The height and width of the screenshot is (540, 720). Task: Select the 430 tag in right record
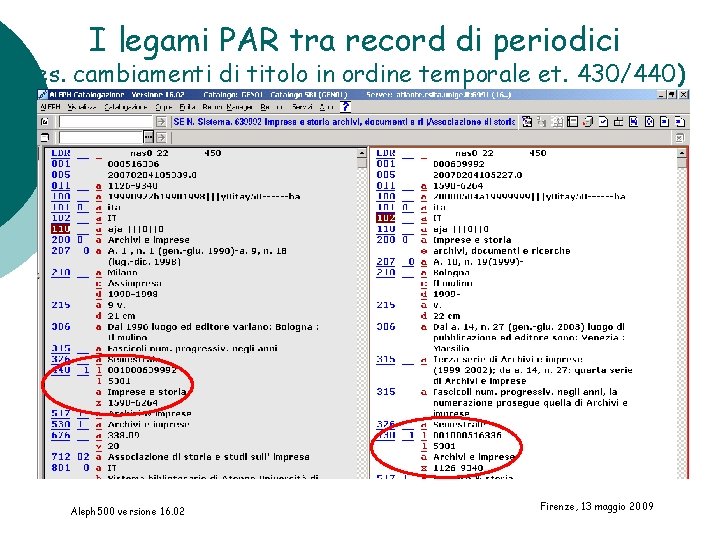386,435
